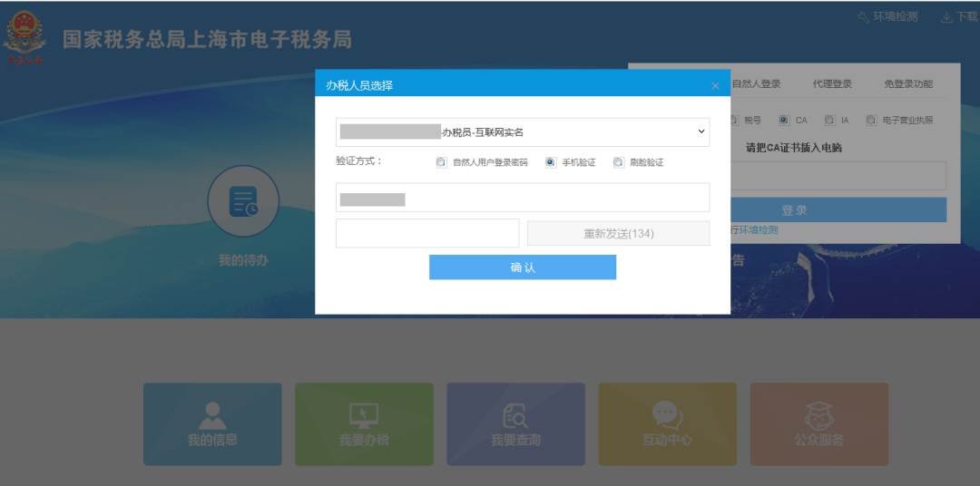The width and height of the screenshot is (980, 486).
Task: Close the 办税人员选择 dialog
Action: tap(715, 86)
